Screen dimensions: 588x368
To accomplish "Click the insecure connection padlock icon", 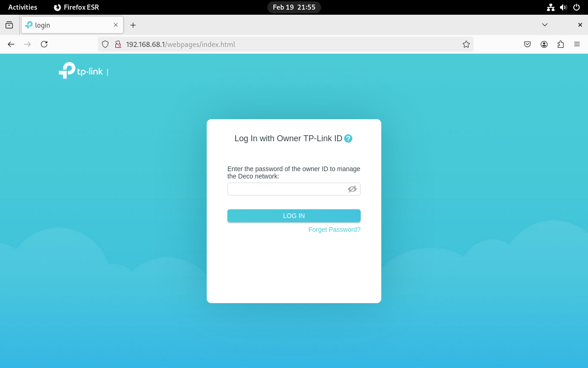I will click(118, 44).
